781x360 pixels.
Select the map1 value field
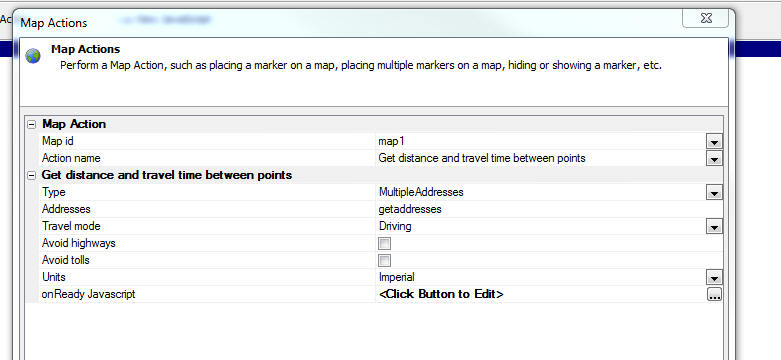click(541, 141)
